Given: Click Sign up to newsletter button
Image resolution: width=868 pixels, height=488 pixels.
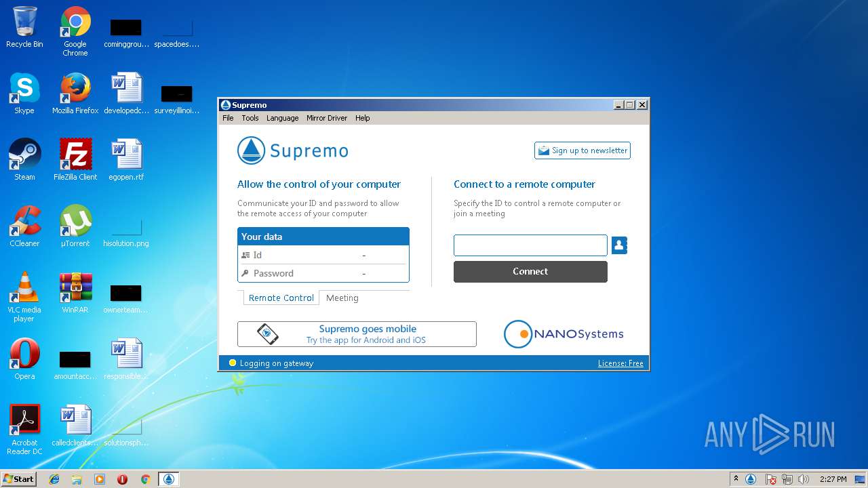Looking at the screenshot, I should (x=583, y=150).
